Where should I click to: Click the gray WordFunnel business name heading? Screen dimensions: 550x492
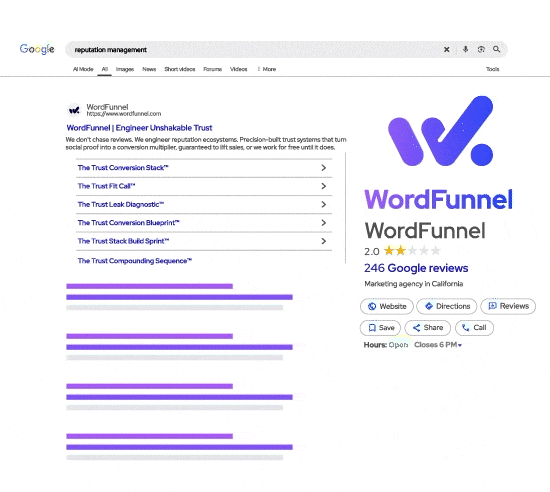point(425,230)
